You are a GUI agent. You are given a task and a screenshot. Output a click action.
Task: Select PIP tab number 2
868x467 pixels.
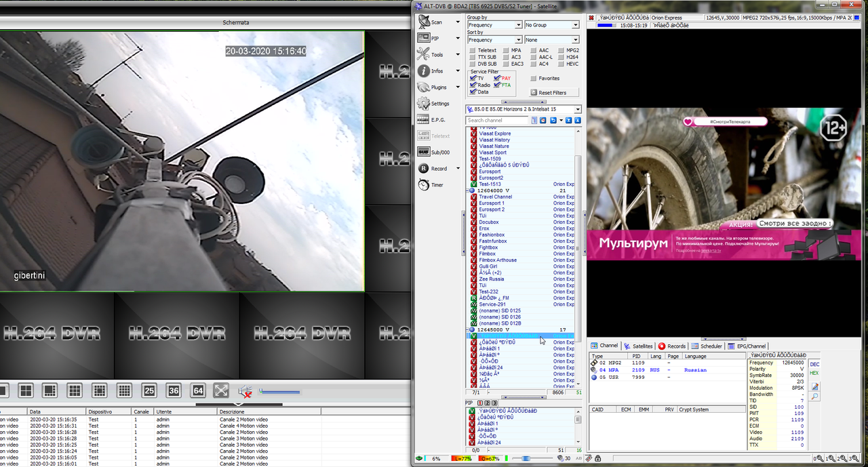click(488, 403)
